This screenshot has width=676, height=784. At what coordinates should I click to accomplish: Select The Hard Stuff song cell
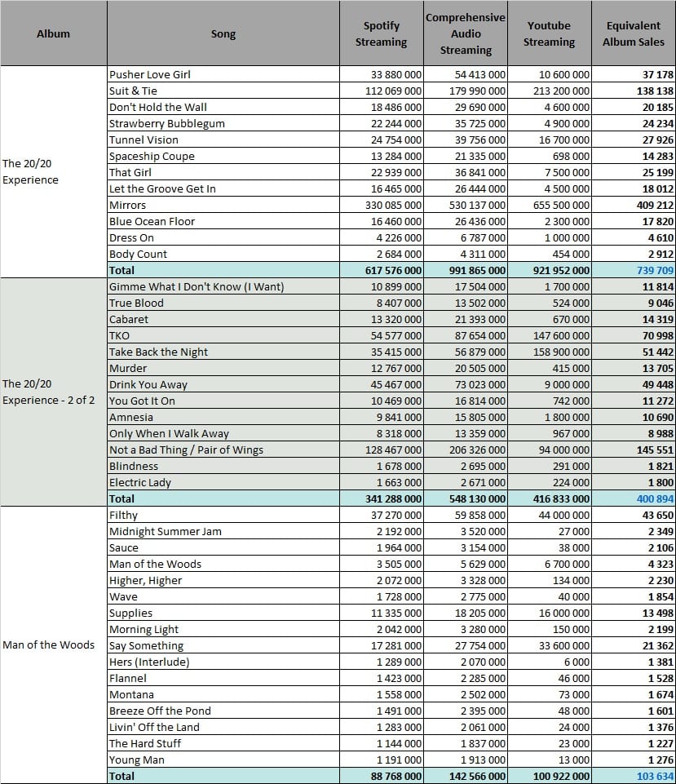coord(223,744)
